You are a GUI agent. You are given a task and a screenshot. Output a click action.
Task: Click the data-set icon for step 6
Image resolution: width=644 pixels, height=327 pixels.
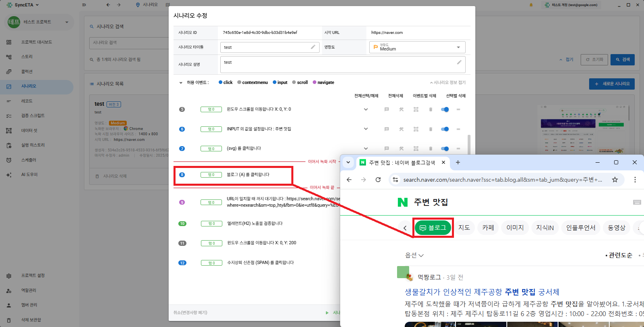pos(416,129)
